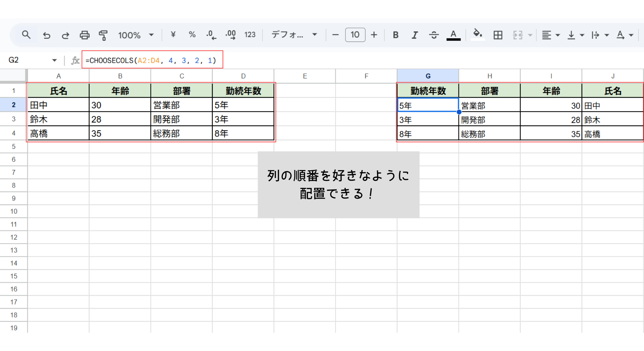Select row 5 header
This screenshot has height=351, width=644.
pos(14,147)
